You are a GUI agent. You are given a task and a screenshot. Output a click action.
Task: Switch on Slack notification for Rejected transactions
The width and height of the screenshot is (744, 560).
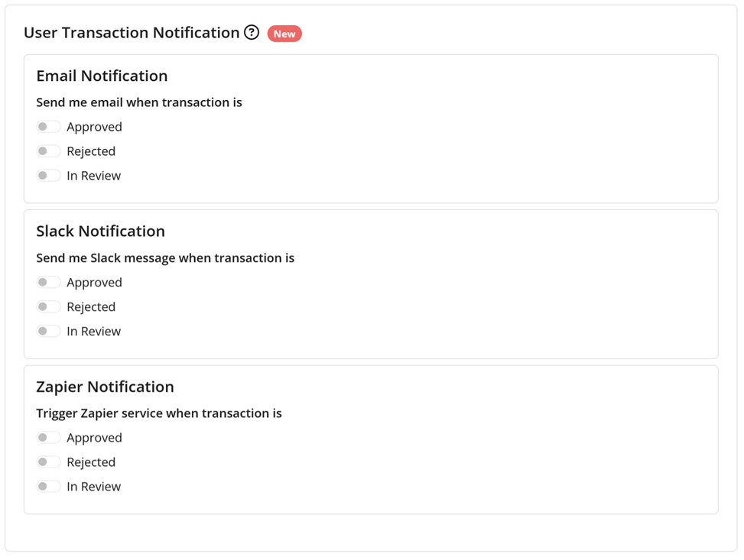coord(48,306)
